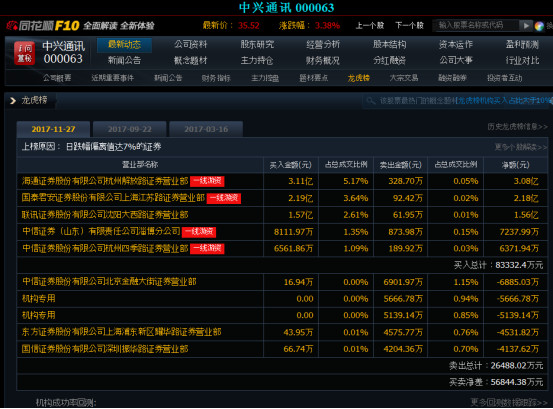Click 中信证券 北京金融大街证券营业部 name
Screen dimensions: 553x409
[x=109, y=282]
